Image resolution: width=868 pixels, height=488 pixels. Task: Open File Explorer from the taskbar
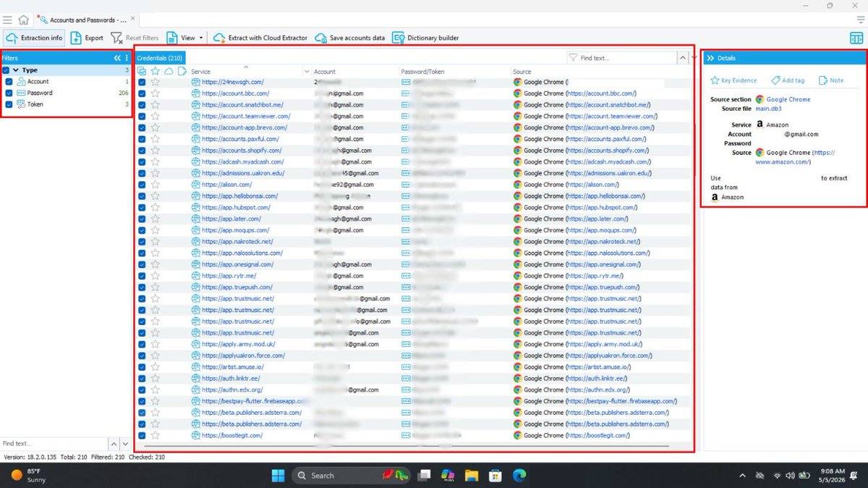tap(472, 475)
